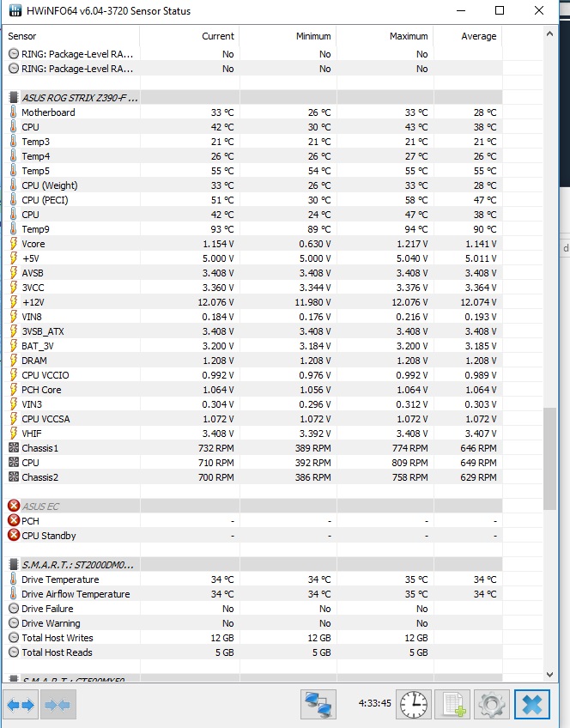Click the chip icon of ASUS ROG STRIX Z390-F
570x728 pixels.
pos(14,98)
